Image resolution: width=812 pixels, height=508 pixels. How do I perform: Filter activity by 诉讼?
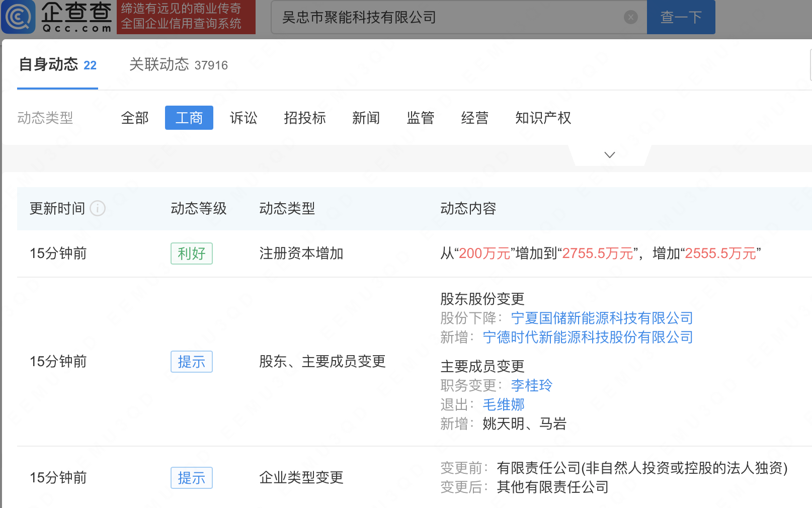pos(243,118)
